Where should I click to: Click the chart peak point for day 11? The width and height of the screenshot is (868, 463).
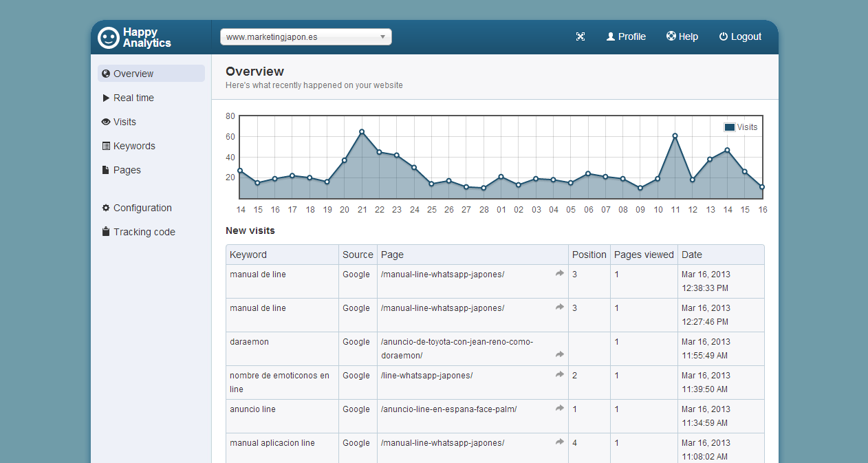[x=675, y=136]
